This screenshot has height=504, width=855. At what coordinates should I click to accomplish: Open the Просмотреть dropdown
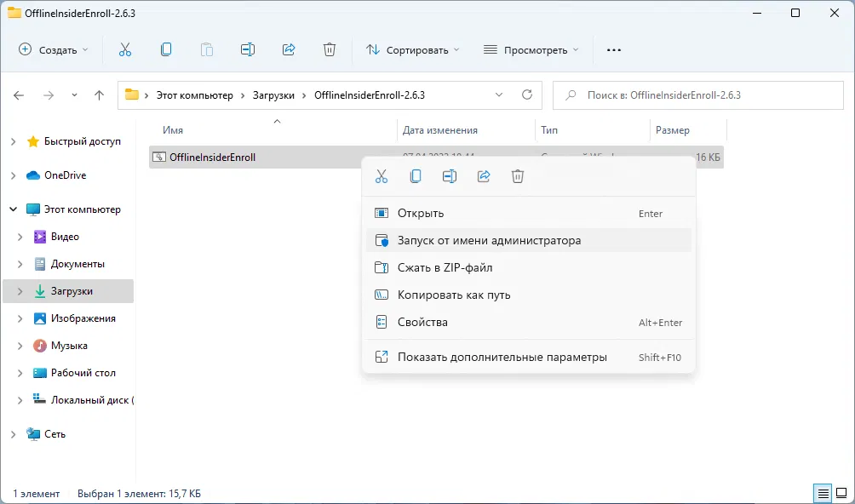tap(531, 49)
